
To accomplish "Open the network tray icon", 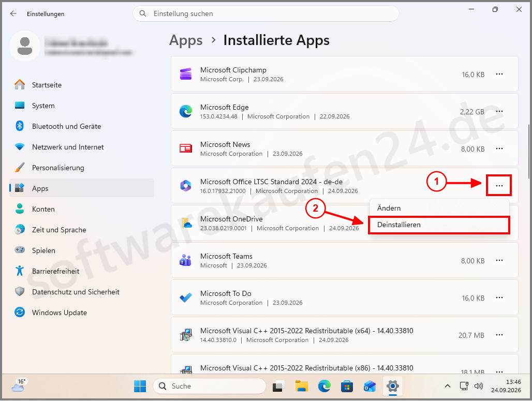I will [x=464, y=386].
